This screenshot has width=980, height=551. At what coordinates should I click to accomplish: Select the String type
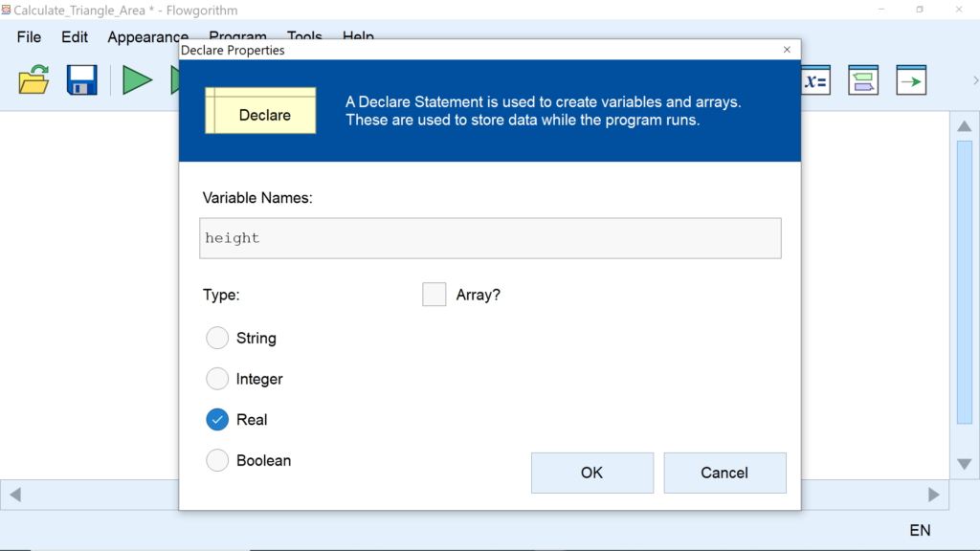(x=216, y=338)
